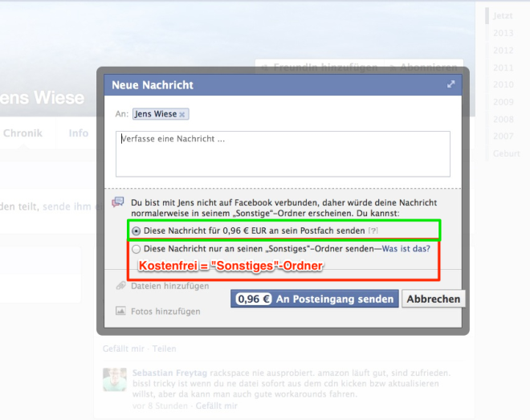Open the [?] help next to Postfach senden

click(373, 230)
